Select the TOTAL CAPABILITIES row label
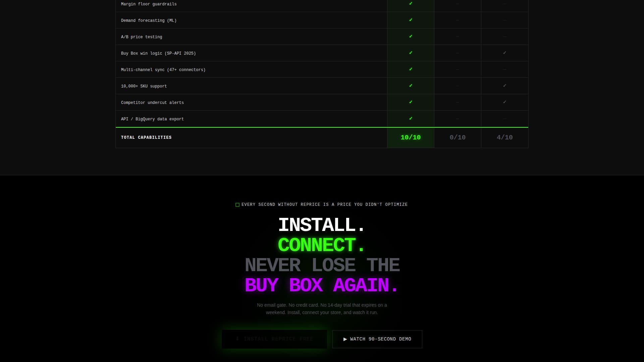Screen dimensions: 644x362 click(x=146, y=137)
